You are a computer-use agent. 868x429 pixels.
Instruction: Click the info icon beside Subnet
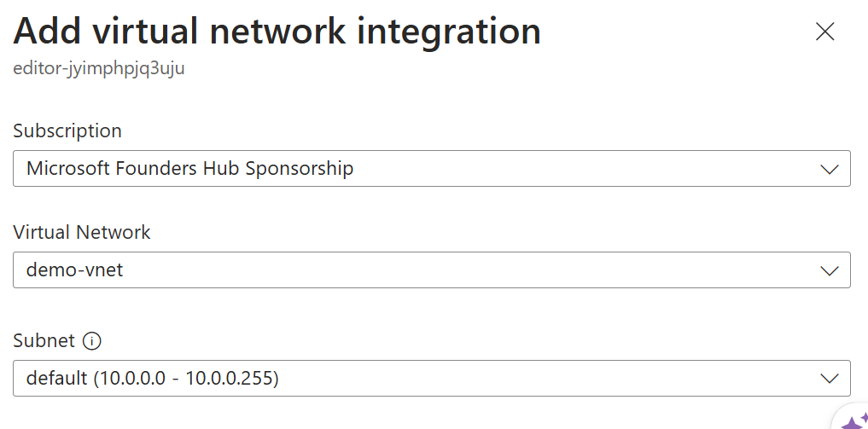coord(92,341)
